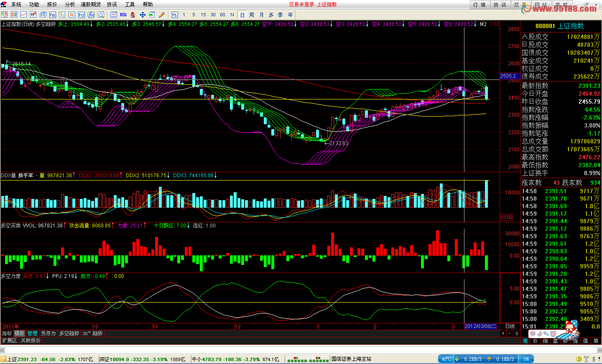Click the magnifier search icon in toolbar

[101, 15]
